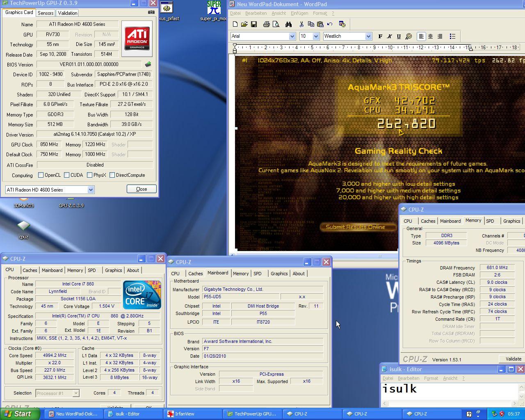Click Validate in the CPU-Z Memory window
The image size is (525, 420).
(x=512, y=359)
